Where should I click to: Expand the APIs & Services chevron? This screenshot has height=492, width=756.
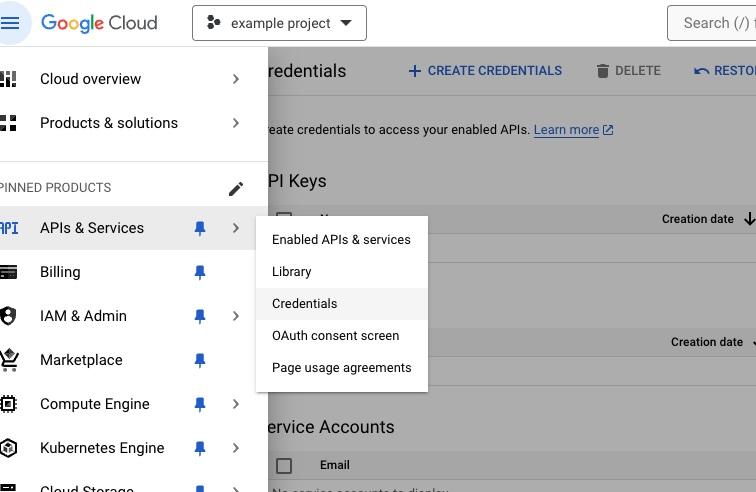point(236,228)
